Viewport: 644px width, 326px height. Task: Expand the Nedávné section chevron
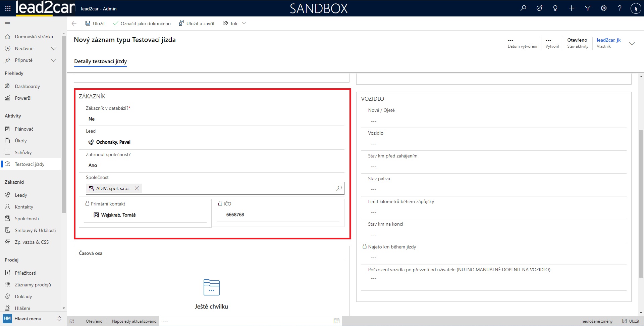click(x=53, y=49)
